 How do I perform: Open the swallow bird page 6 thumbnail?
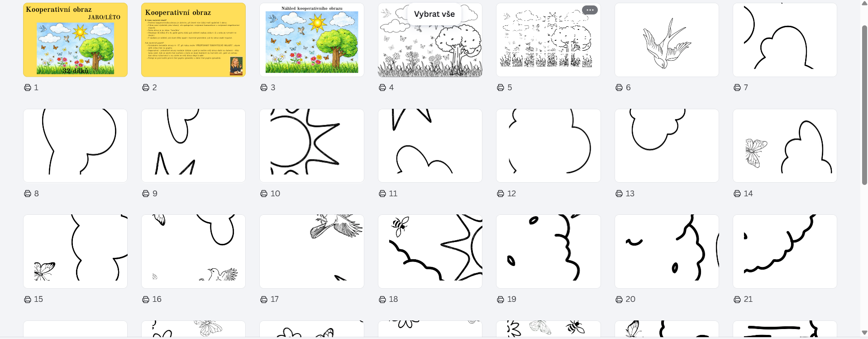(x=667, y=40)
